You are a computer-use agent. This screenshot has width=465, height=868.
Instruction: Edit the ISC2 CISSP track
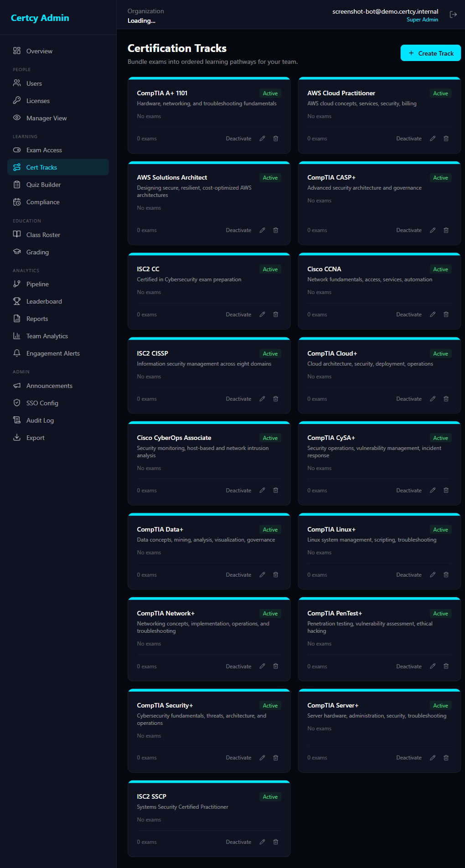point(262,399)
